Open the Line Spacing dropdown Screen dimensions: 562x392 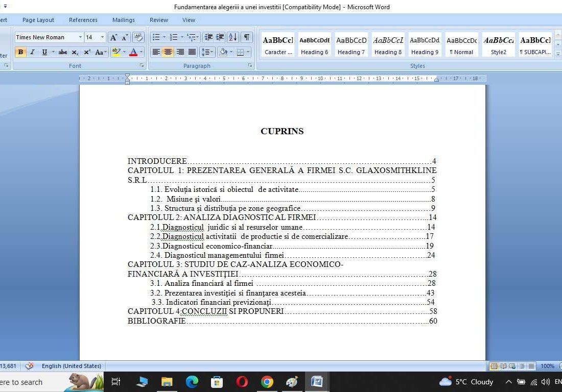click(x=207, y=52)
